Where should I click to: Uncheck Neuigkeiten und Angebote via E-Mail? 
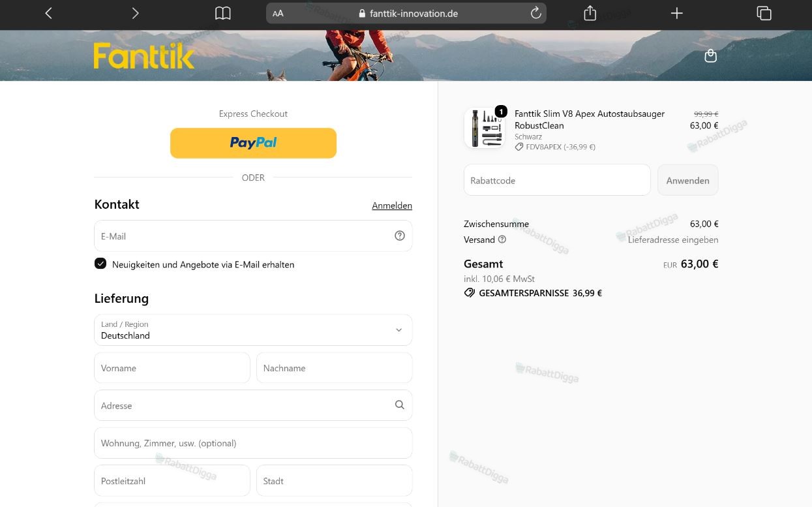click(100, 264)
